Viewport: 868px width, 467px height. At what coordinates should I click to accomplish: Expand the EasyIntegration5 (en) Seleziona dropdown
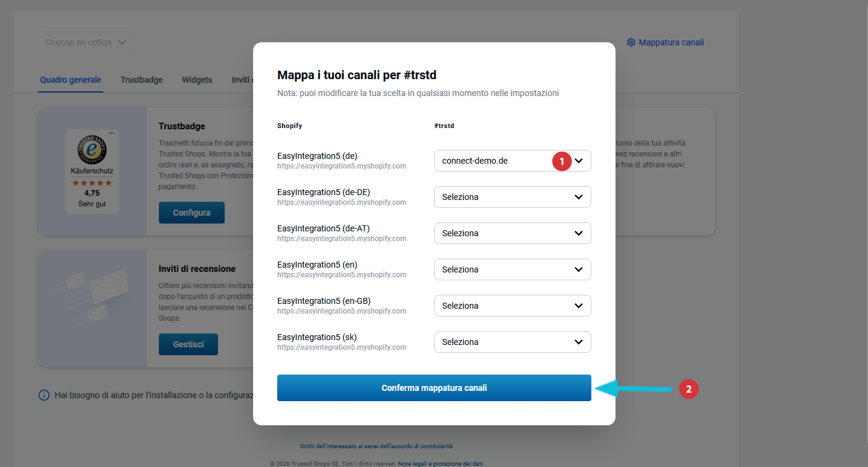512,269
